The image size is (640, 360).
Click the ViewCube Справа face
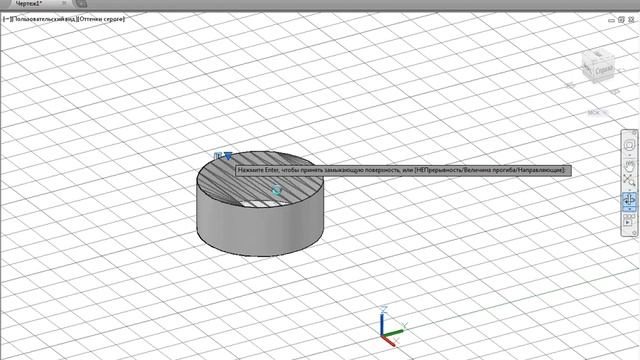tap(604, 70)
